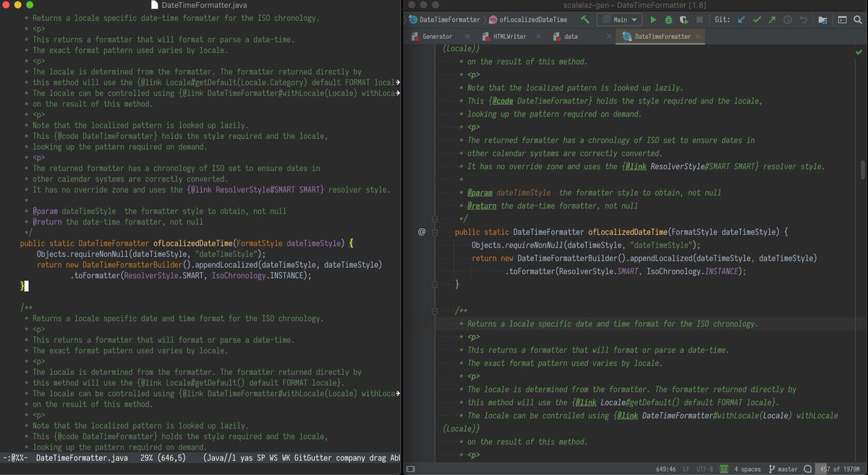
Task: Click the Emacs window title DateTimeFormatter.java
Action: (203, 5)
